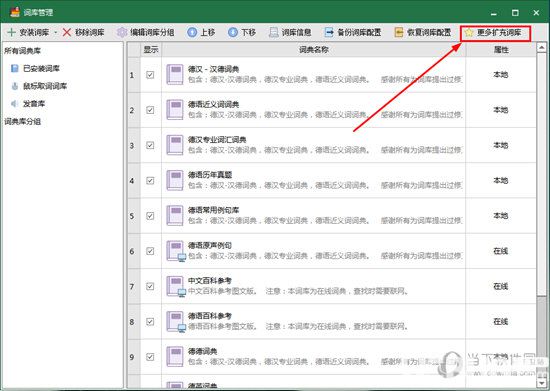Uncheck the 德汉 - 汉德词典 display checkbox
Image resolution: width=550 pixels, height=391 pixels.
150,75
